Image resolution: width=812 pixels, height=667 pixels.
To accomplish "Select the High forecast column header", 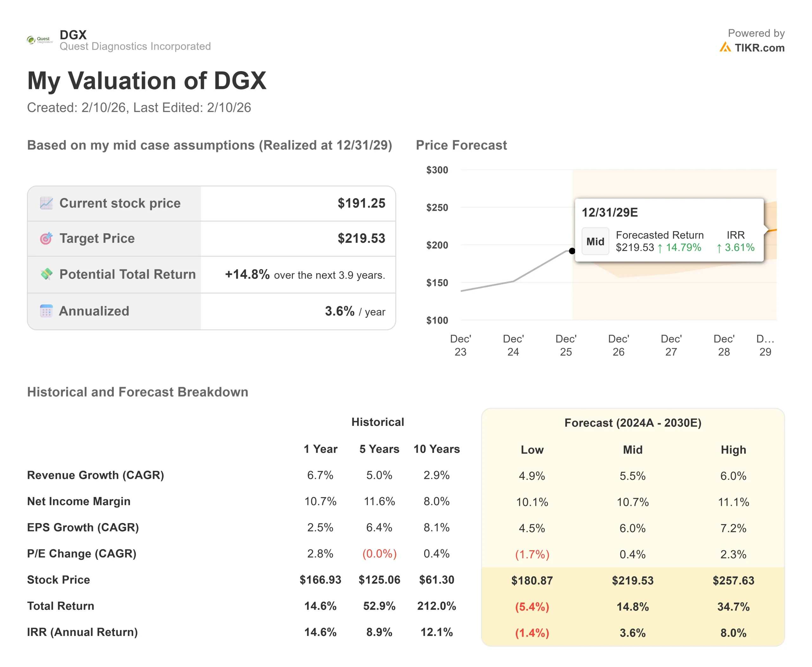I will (733, 450).
